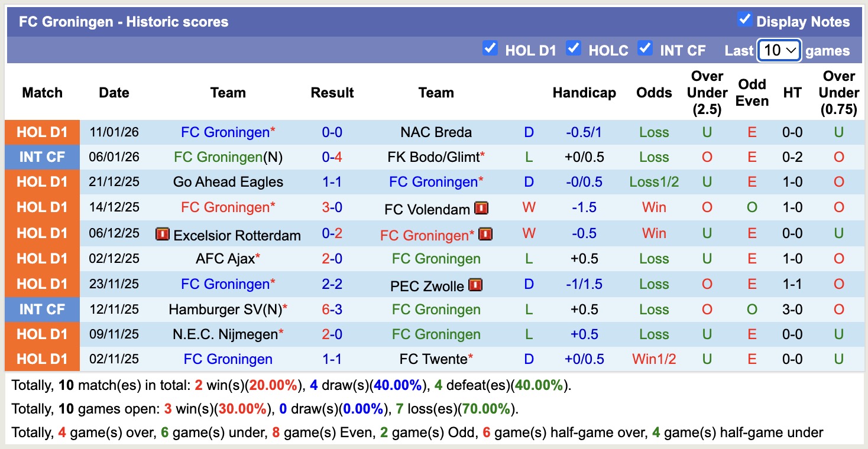Click the Odds column header
The height and width of the screenshot is (449, 868).
pyautogui.click(x=654, y=93)
